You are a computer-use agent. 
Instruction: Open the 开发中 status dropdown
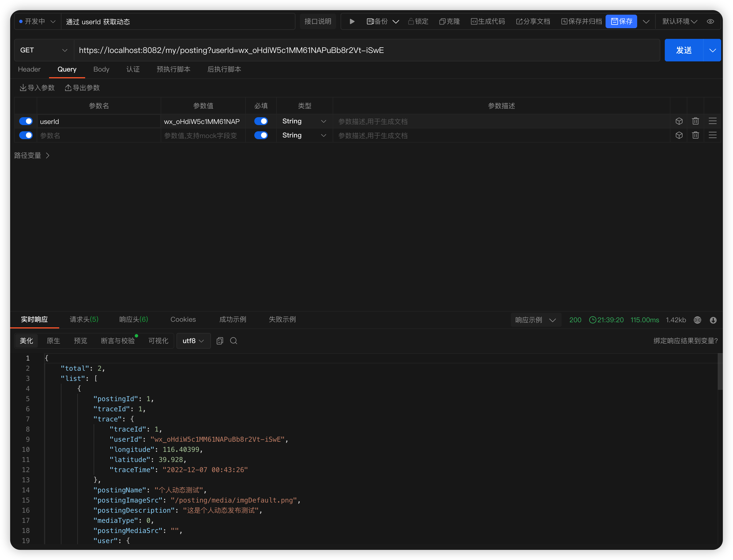[x=37, y=22]
